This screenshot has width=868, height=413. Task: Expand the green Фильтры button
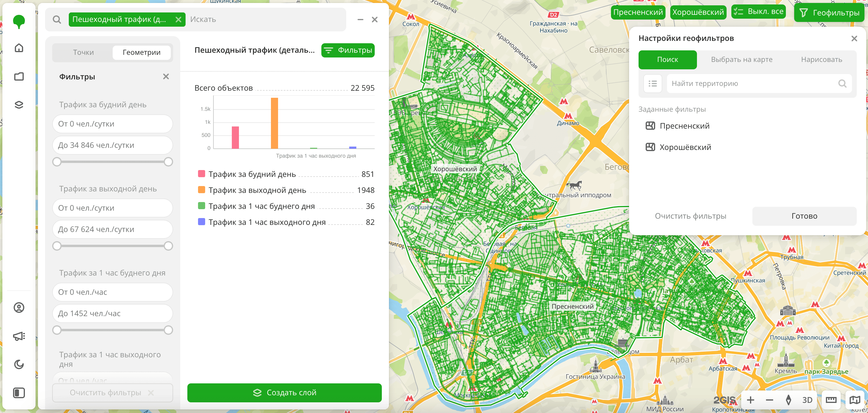coord(348,50)
